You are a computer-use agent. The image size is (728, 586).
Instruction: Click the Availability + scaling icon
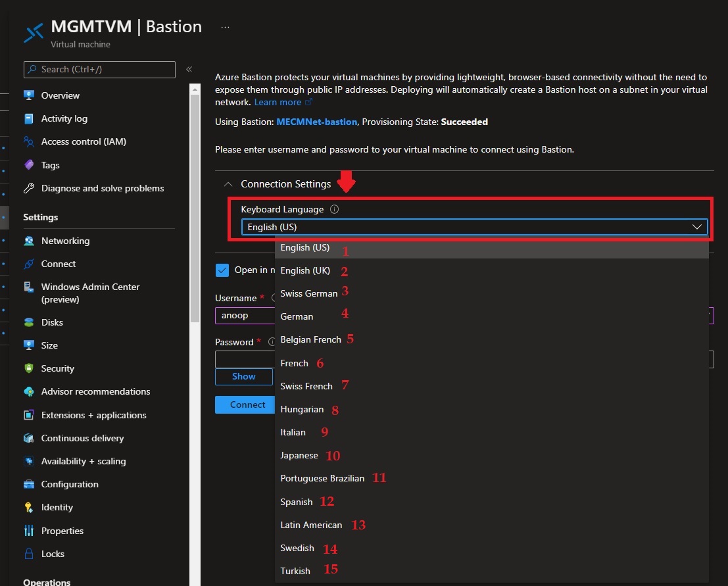coord(29,461)
